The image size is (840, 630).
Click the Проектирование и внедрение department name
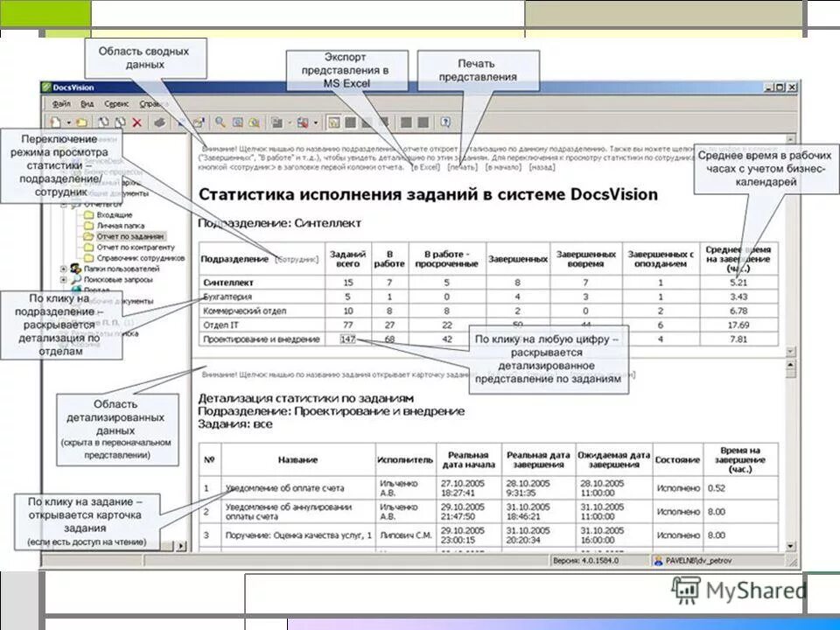pyautogui.click(x=262, y=339)
